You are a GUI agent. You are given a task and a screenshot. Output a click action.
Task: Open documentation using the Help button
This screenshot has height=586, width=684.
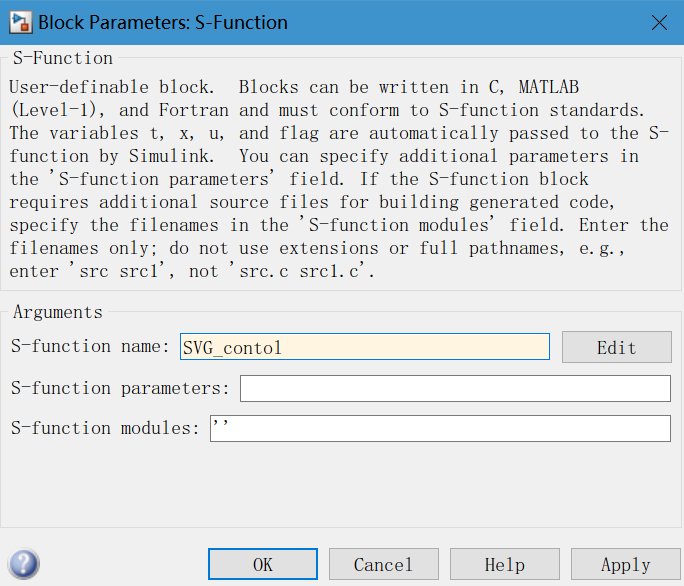click(505, 565)
